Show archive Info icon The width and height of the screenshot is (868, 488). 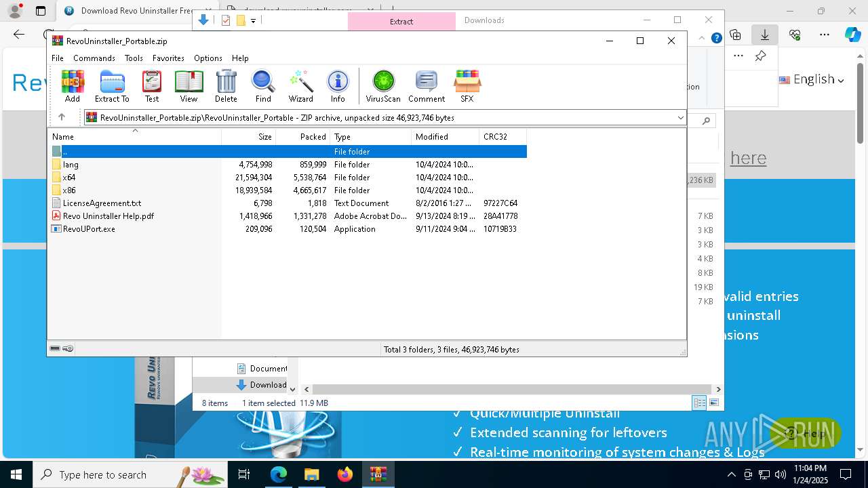pos(338,87)
